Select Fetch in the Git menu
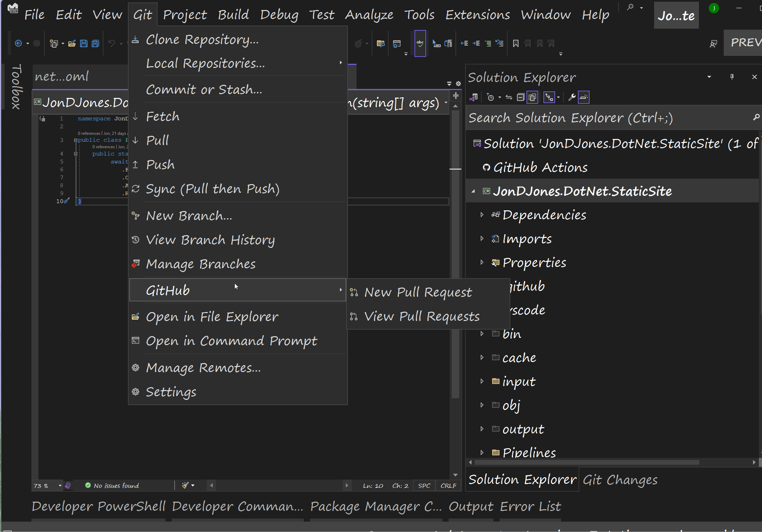Screen dimensions: 762x532 238,117
